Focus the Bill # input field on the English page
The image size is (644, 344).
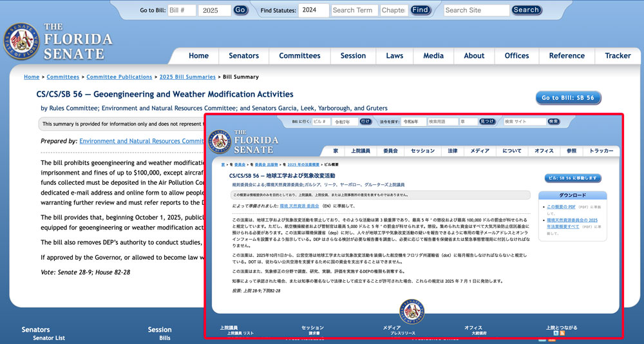182,10
